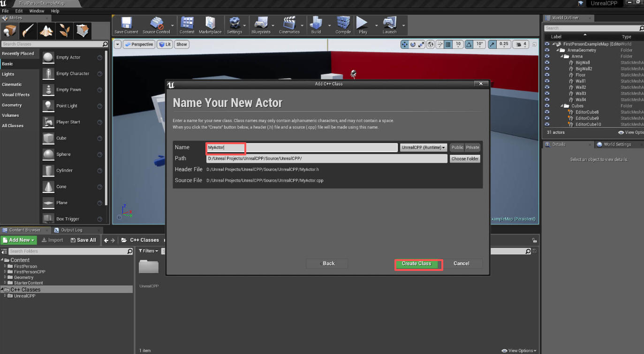644x354 pixels.
Task: Open the Window menu
Action: pyautogui.click(x=37, y=11)
